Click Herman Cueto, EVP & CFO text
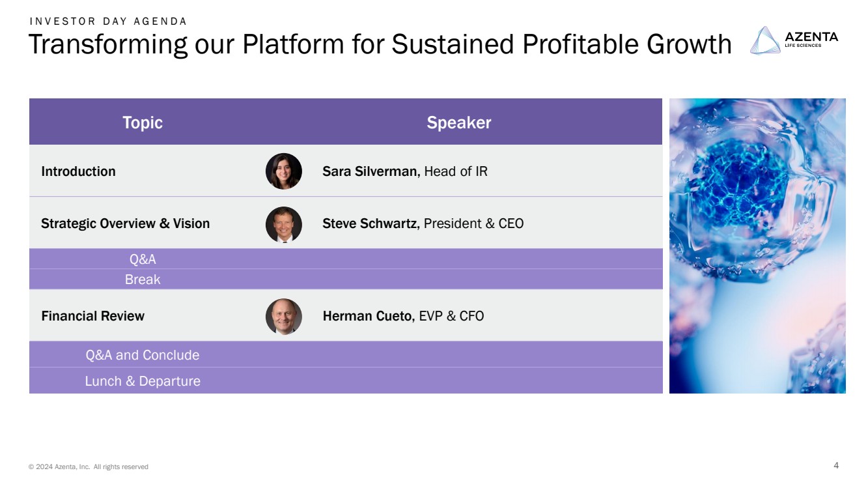Viewport: 868px width, 488px height. click(403, 316)
